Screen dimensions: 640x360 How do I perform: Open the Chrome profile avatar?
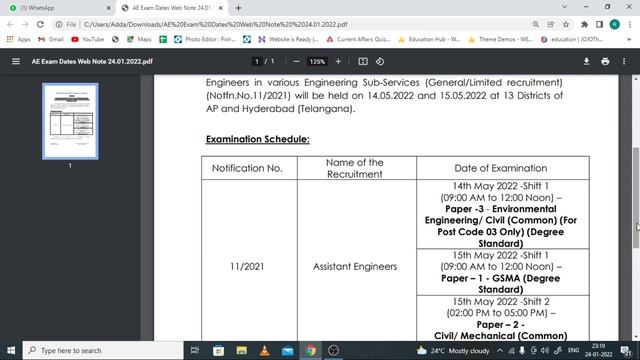click(615, 24)
